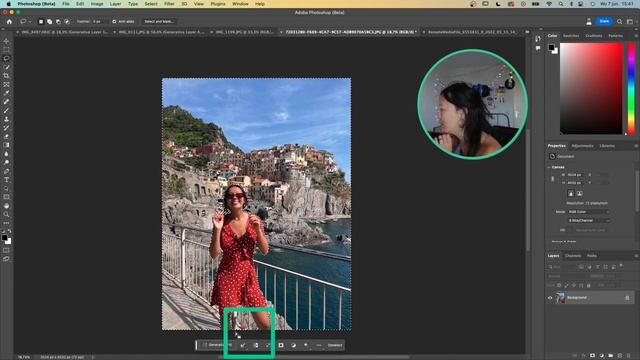Choose New selection mode in options bar
This screenshot has width=640, height=360.
(x=41, y=21)
